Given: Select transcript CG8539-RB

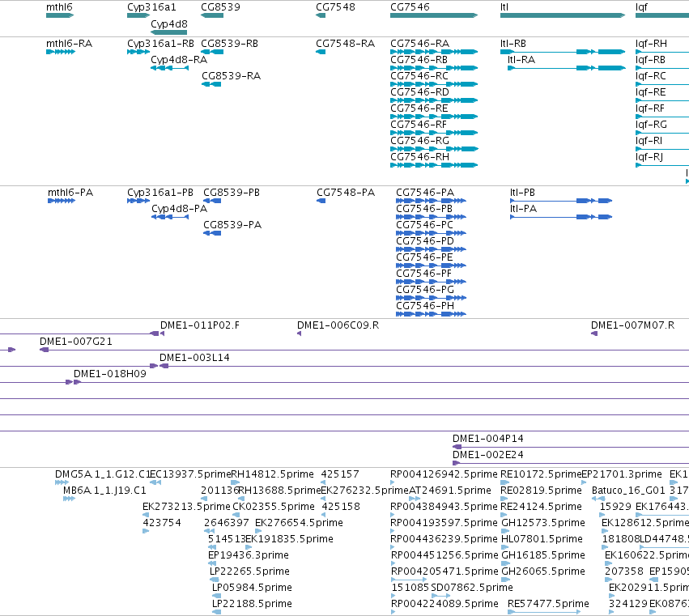Looking at the screenshot, I should click(212, 52).
